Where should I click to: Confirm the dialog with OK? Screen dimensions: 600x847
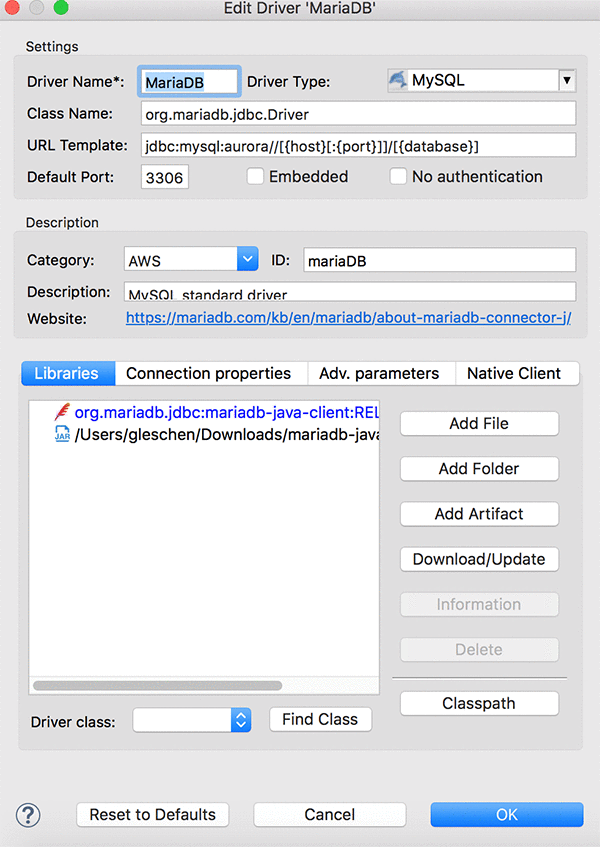coord(507,815)
